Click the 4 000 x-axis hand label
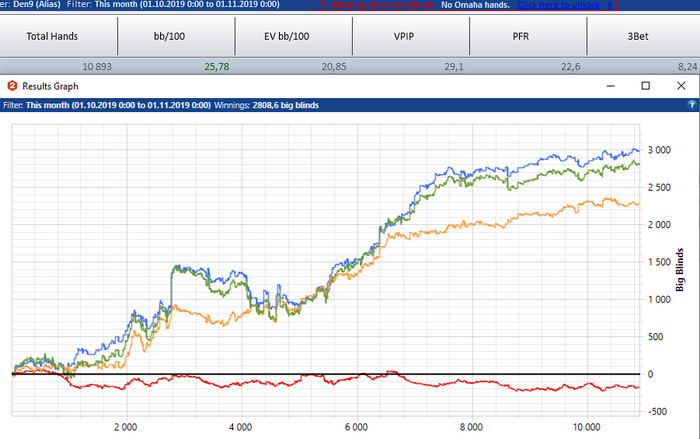The height and width of the screenshot is (439, 700). 241,427
